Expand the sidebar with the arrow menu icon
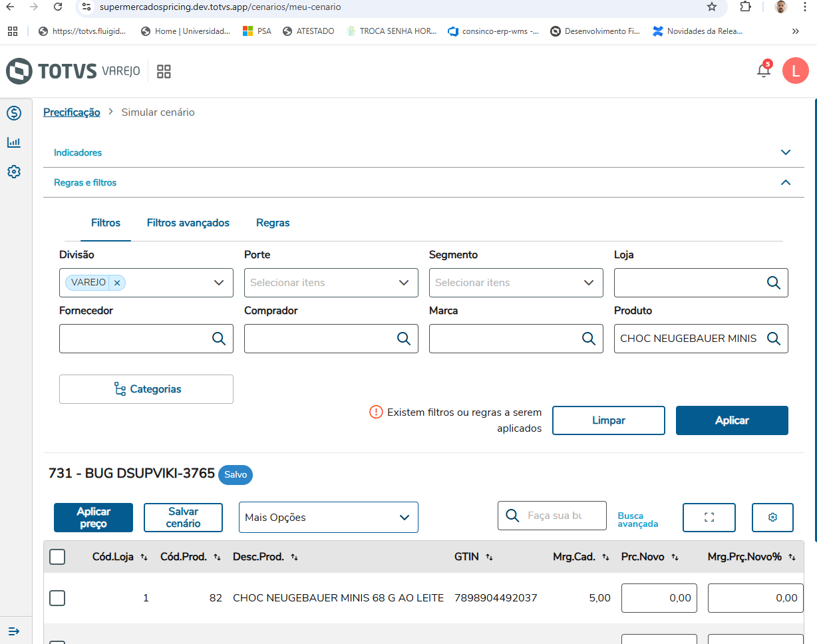This screenshot has width=817, height=644. 14,631
